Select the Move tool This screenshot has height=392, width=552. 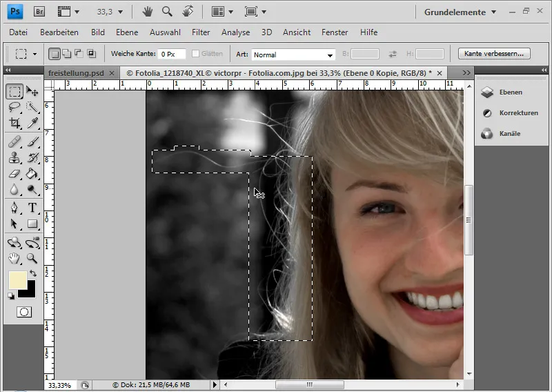click(32, 92)
